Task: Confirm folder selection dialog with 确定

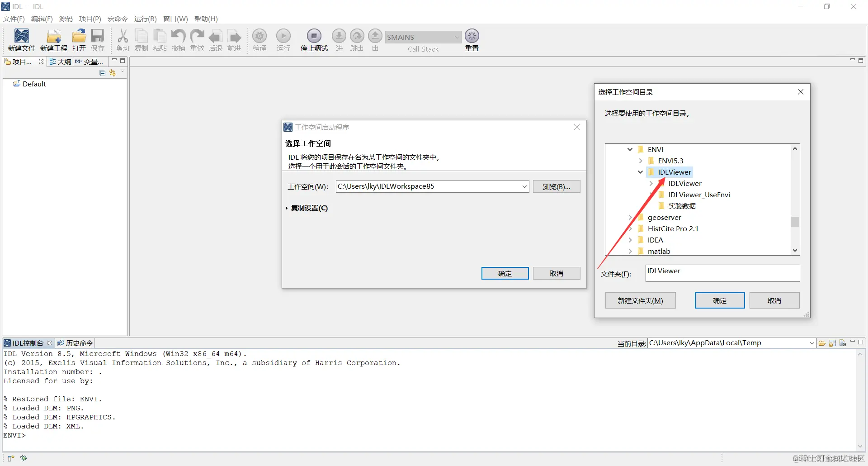Action: pos(720,300)
